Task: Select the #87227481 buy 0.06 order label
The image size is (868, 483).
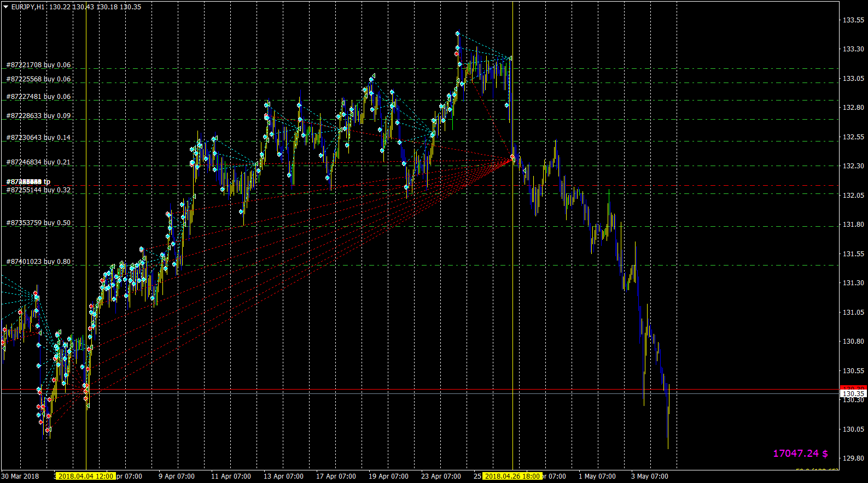Action: [38, 97]
